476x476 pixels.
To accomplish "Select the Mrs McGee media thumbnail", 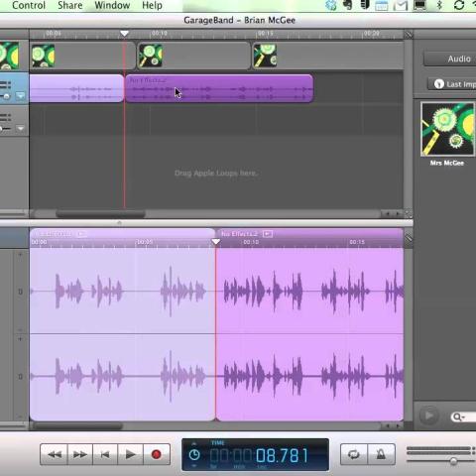I will click(447, 129).
